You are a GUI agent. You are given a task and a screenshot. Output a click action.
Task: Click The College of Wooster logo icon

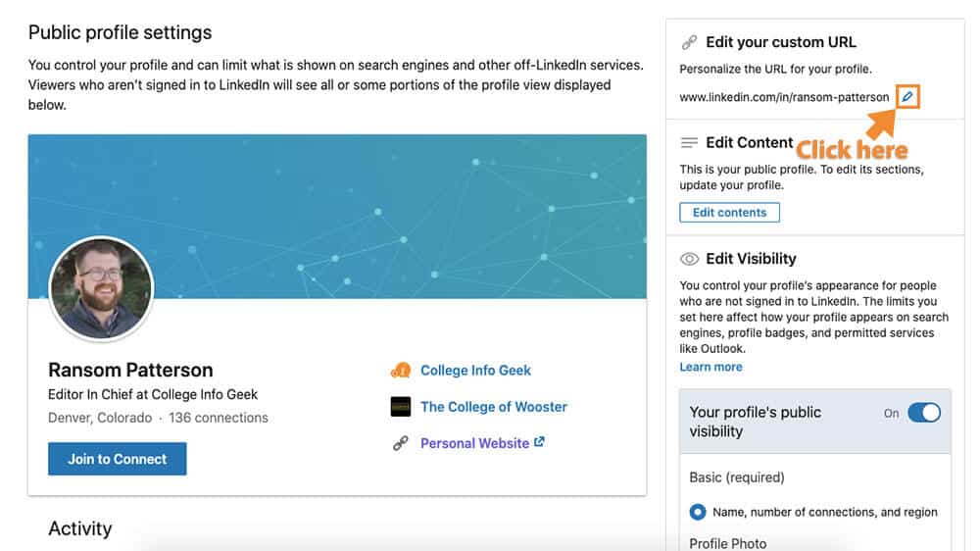click(401, 407)
